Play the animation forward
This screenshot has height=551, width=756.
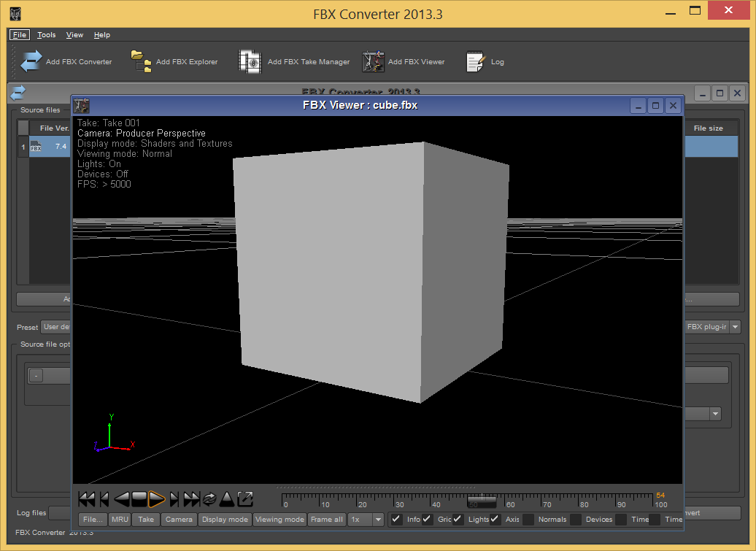click(x=157, y=499)
